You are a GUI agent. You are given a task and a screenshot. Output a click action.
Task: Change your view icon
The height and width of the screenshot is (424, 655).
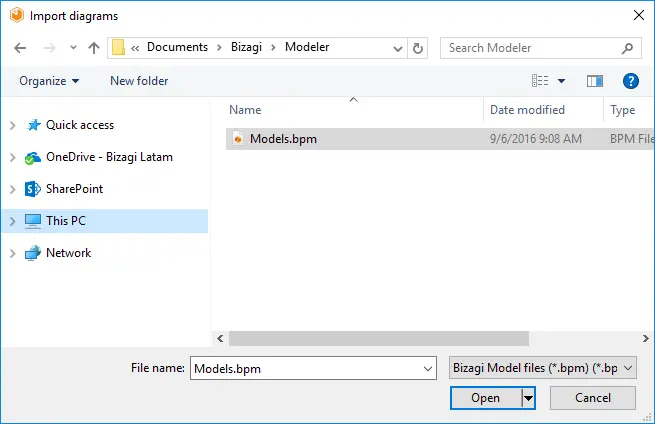[x=540, y=80]
